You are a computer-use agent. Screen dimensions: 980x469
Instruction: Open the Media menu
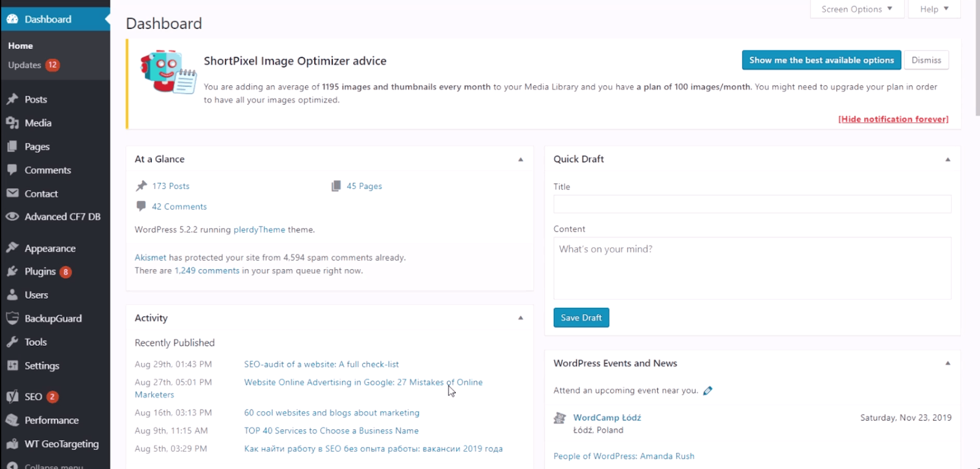click(55, 123)
